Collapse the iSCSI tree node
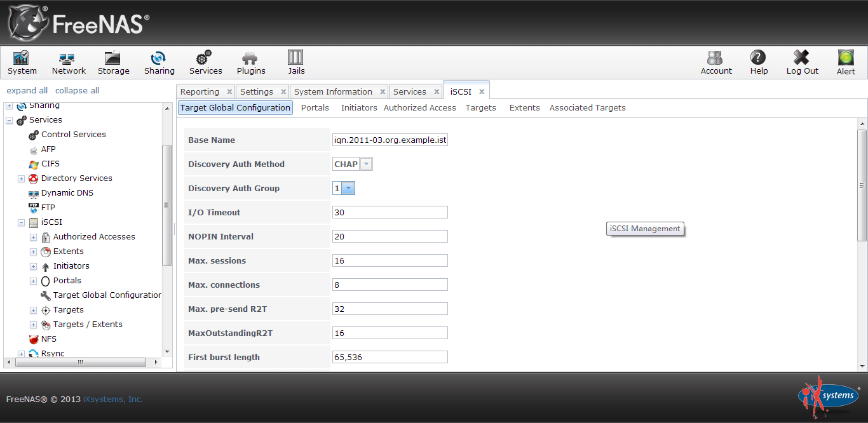Viewport: 868px width, 423px height. 21,223
